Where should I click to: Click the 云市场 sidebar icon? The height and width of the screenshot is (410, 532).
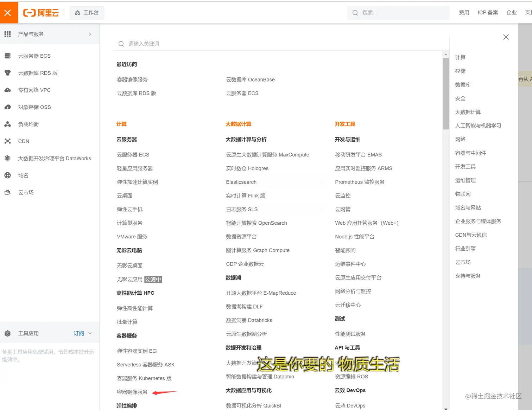[x=7, y=192]
